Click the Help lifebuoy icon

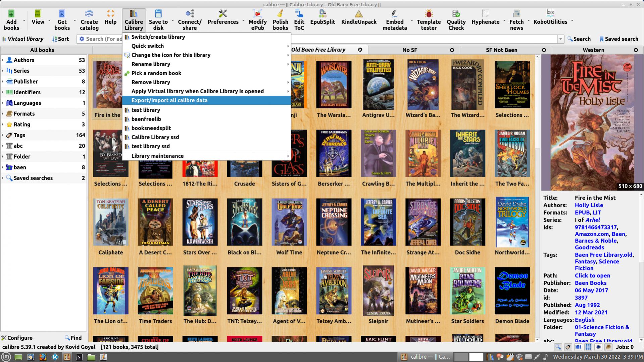[110, 14]
